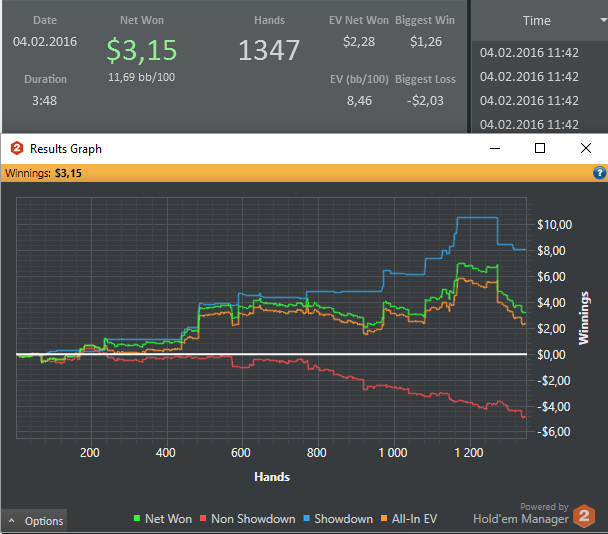608x534 pixels.
Task: Open the blue help question-mark icon
Action: (599, 173)
